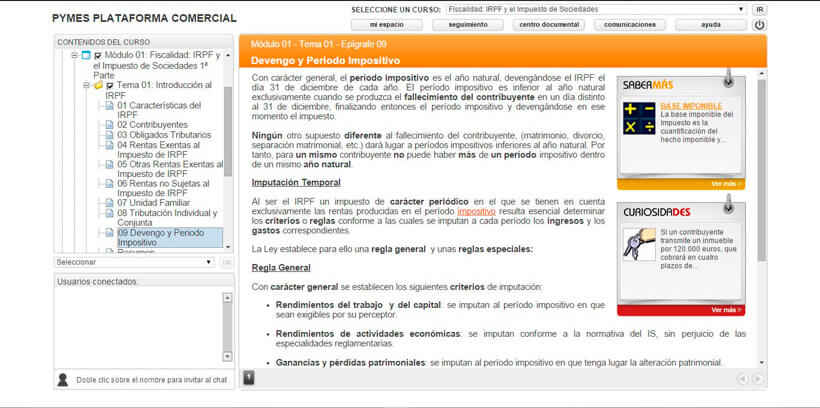Go to next page with right arrow icon
This screenshot has width=820, height=408.
click(x=757, y=379)
